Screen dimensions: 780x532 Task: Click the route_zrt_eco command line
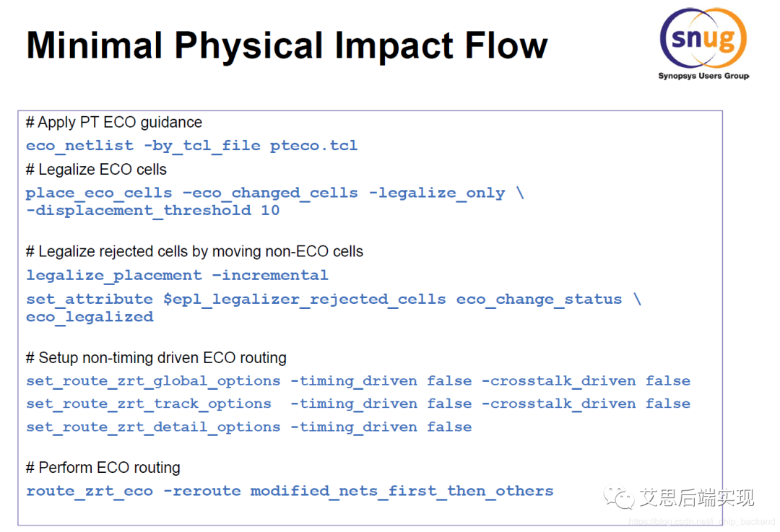290,491
